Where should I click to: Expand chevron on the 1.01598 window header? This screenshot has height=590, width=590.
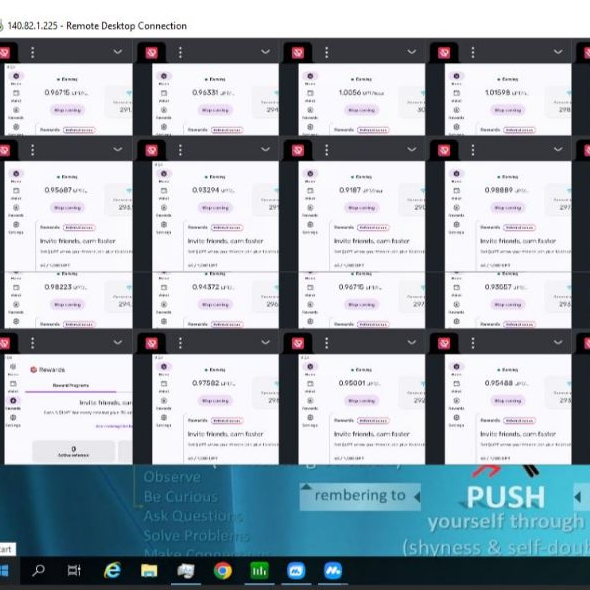[x=558, y=52]
